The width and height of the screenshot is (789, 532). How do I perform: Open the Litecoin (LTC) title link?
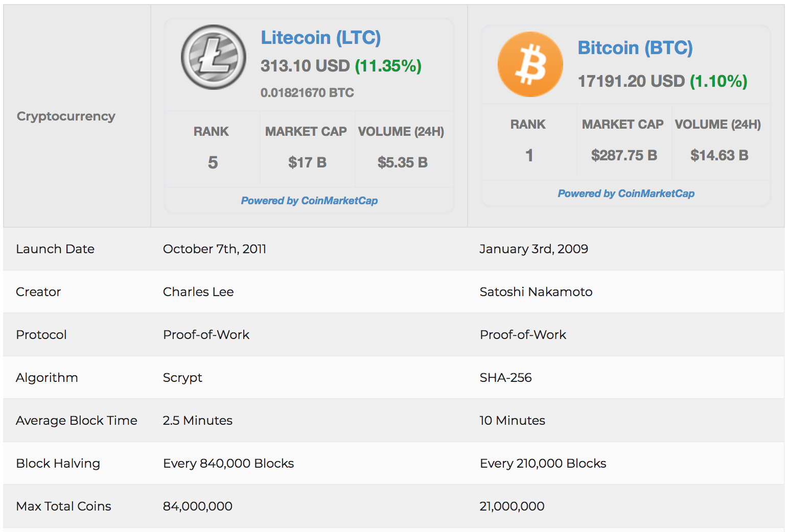[320, 38]
